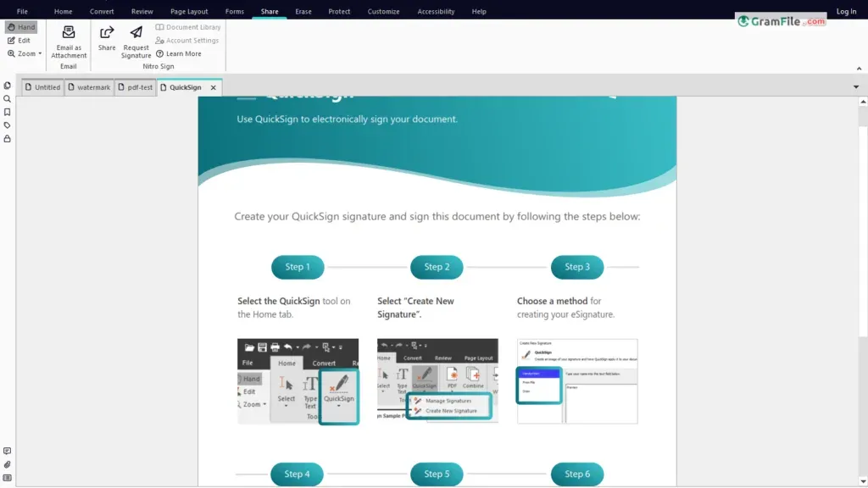Click the Log In link

click(847, 11)
